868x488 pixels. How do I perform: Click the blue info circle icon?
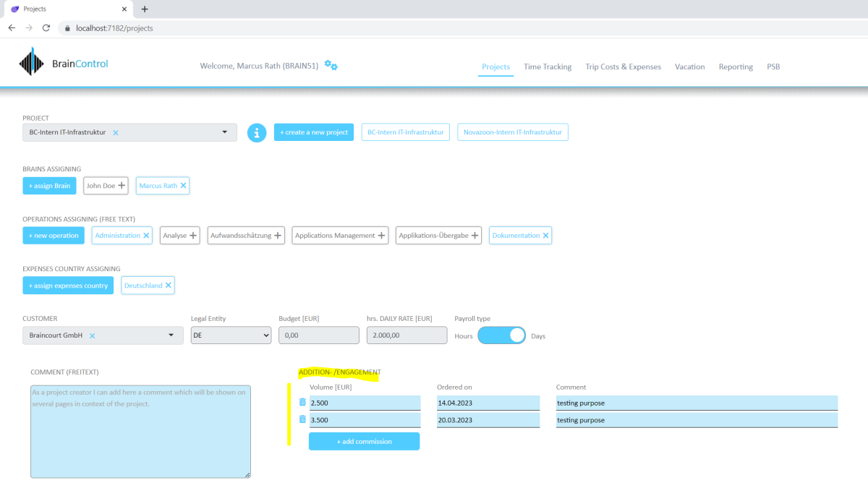257,132
